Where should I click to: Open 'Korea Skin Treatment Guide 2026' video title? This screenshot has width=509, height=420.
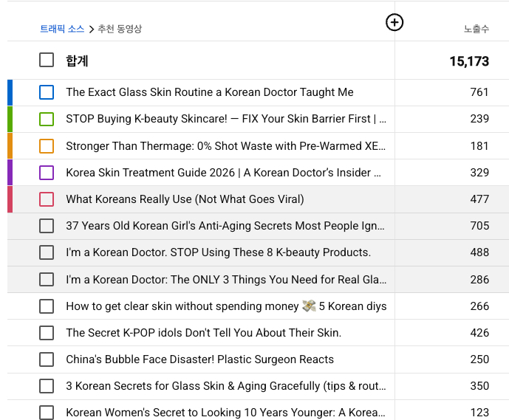[x=223, y=173]
